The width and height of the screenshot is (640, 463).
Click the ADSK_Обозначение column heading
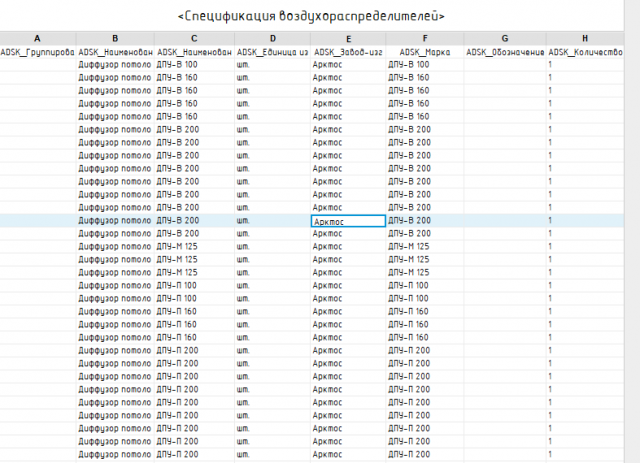505,51
